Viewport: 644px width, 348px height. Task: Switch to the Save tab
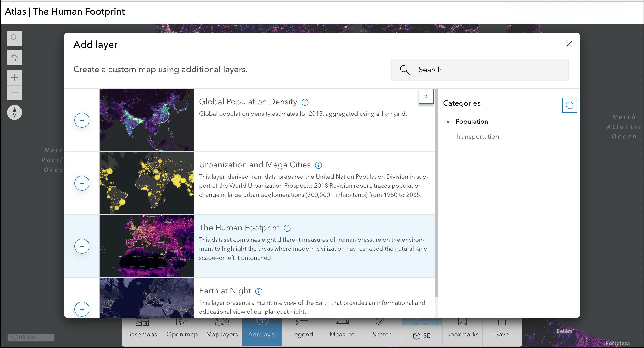tap(502, 330)
